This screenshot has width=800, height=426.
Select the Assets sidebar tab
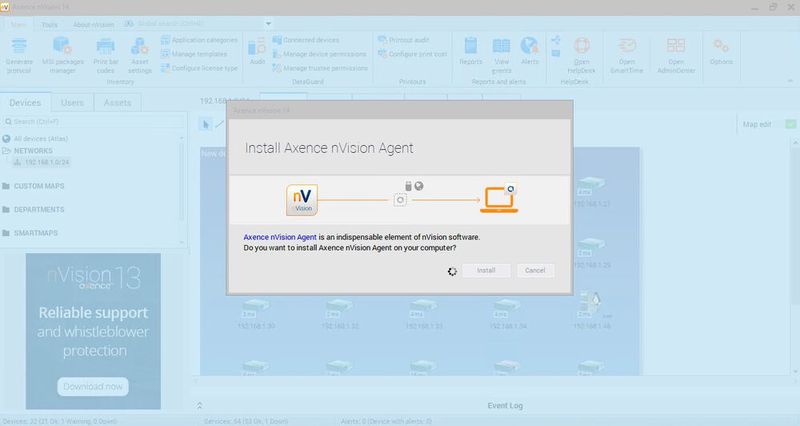(x=117, y=103)
